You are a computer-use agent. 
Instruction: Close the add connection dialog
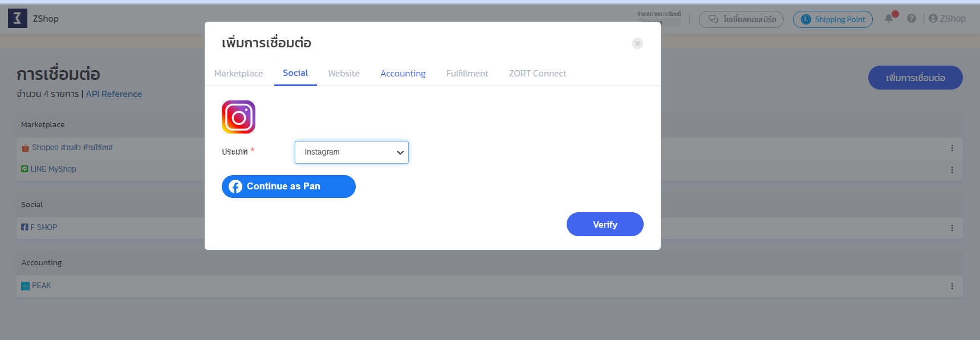[x=637, y=43]
